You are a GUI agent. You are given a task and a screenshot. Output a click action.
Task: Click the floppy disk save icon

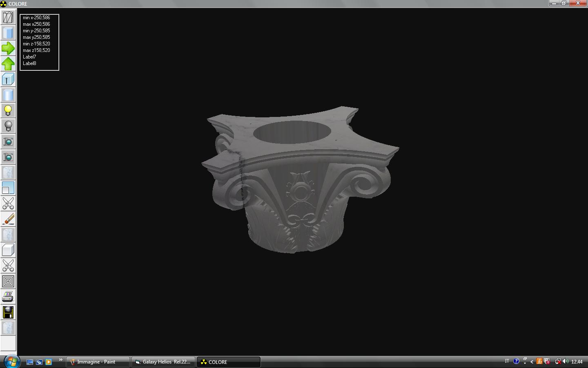[8, 312]
